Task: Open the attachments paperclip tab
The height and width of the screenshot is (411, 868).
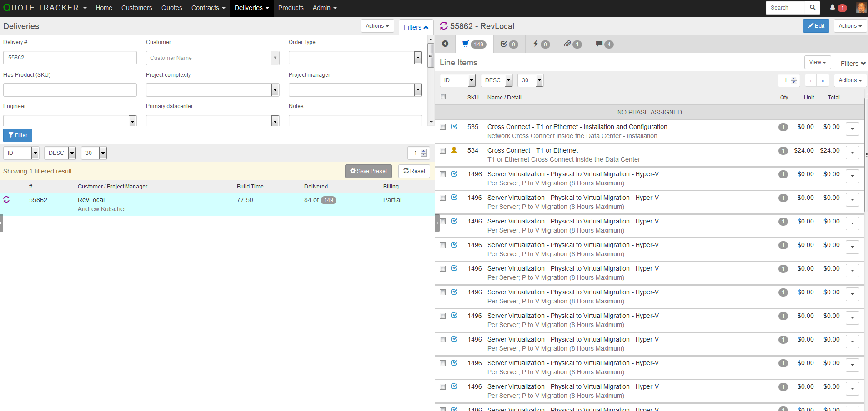Action: (x=572, y=44)
